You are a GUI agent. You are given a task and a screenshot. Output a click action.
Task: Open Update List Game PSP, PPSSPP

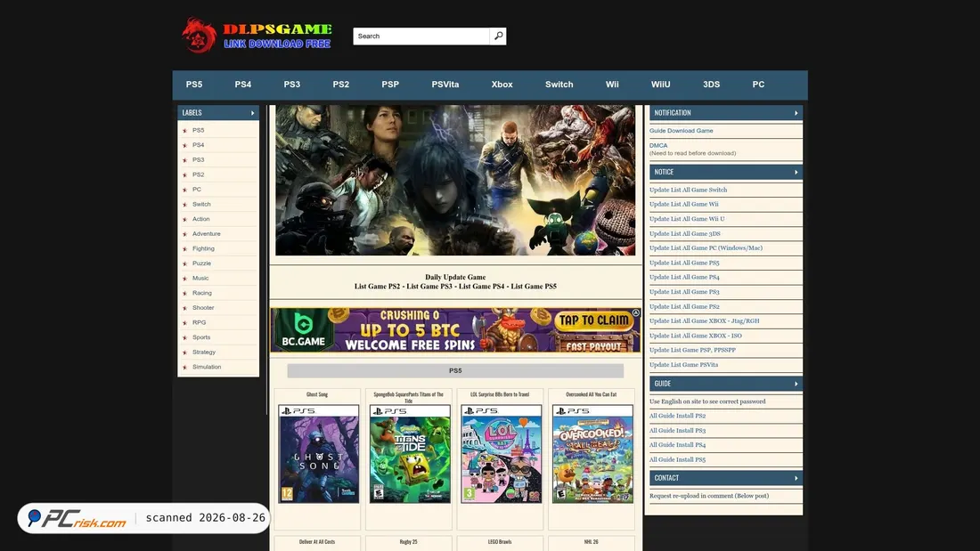(x=692, y=350)
